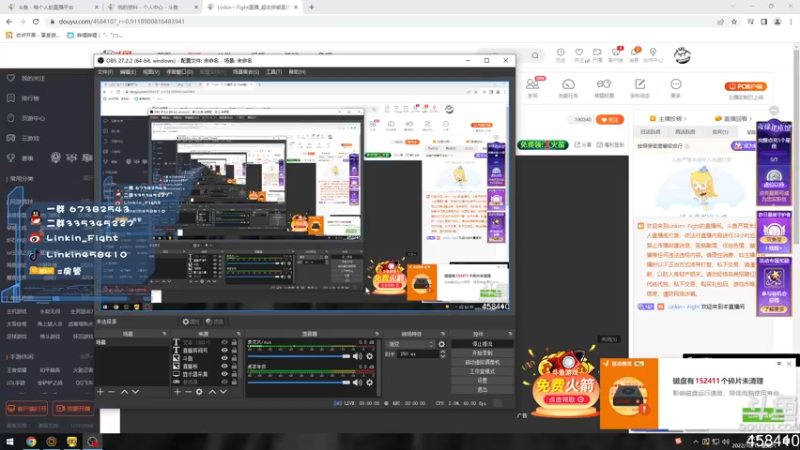Open the user avatar in Douyu header
The image size is (800, 450).
point(682,55)
